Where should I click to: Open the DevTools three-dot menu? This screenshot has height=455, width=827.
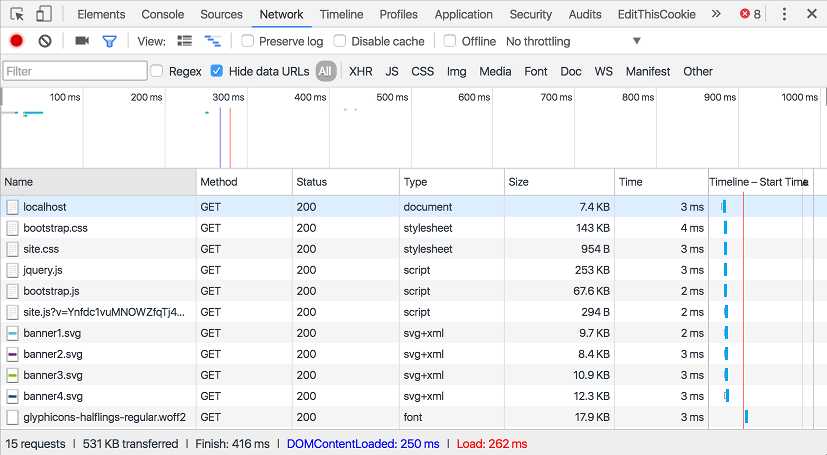click(784, 14)
